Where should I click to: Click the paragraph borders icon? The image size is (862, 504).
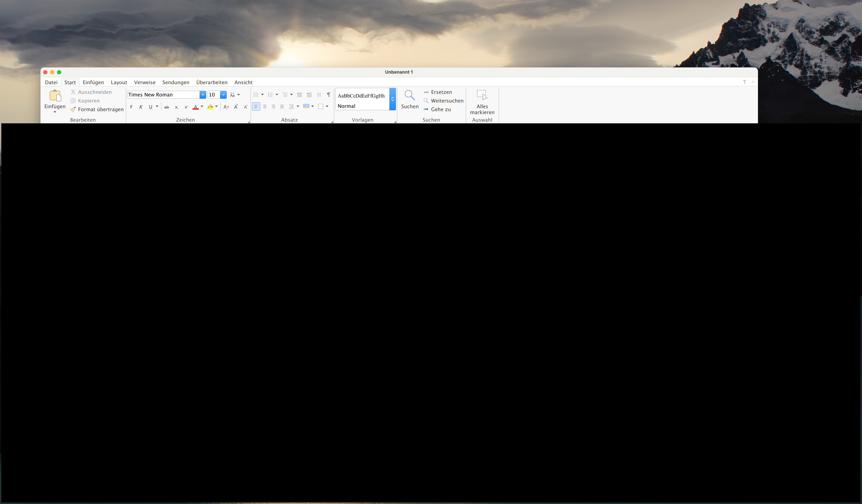(321, 106)
